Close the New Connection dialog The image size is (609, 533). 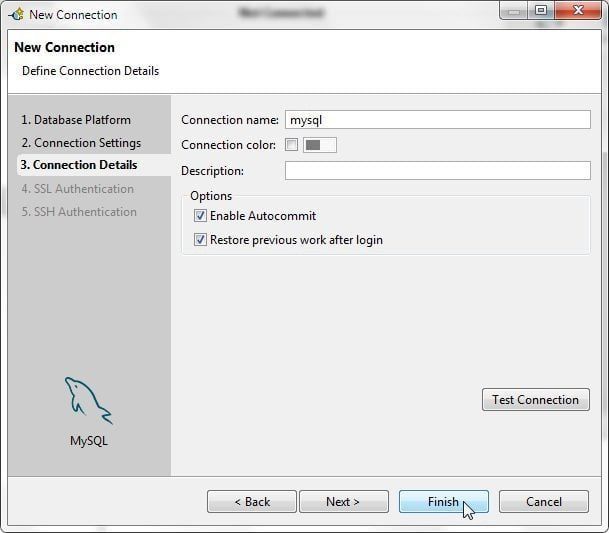click(578, 10)
